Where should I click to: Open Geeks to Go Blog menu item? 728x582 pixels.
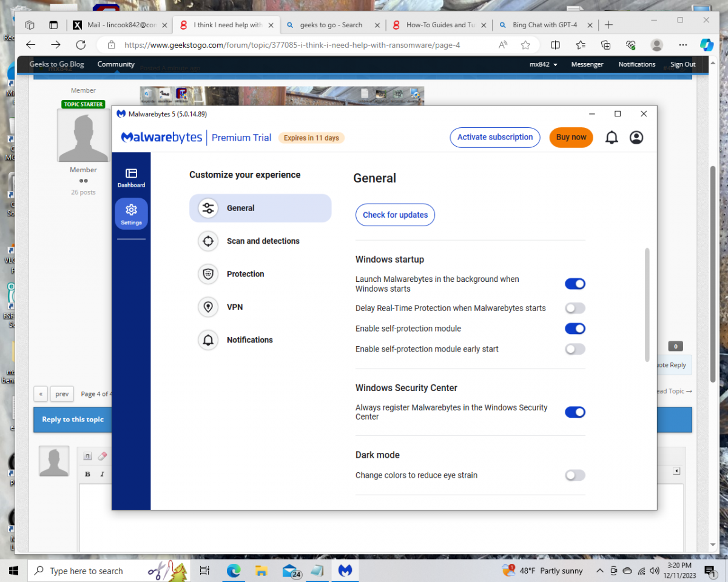click(57, 64)
